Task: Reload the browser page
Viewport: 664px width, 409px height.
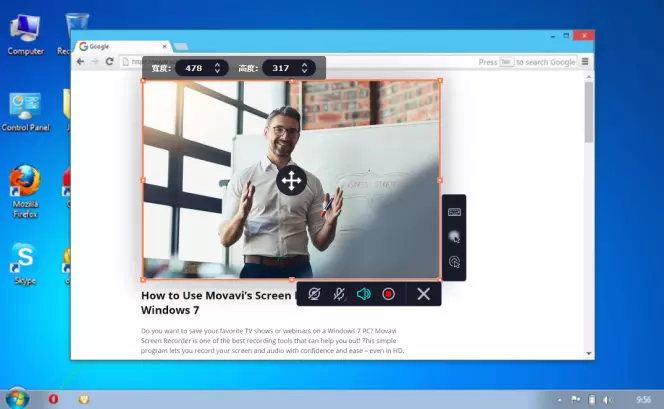Action: coord(110,61)
